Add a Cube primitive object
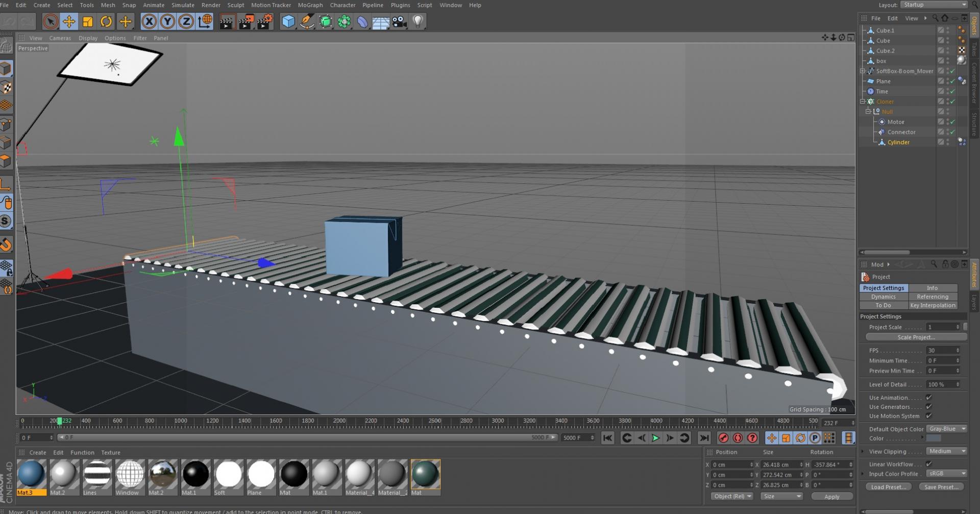The width and height of the screenshot is (980, 514). coord(288,21)
